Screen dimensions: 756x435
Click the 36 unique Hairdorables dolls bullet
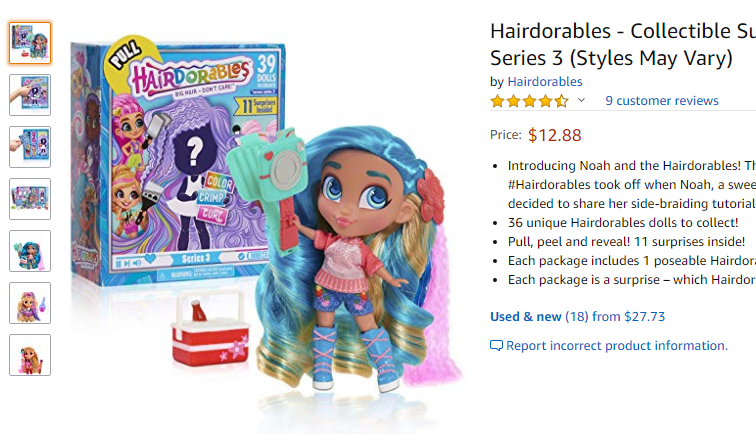point(623,222)
